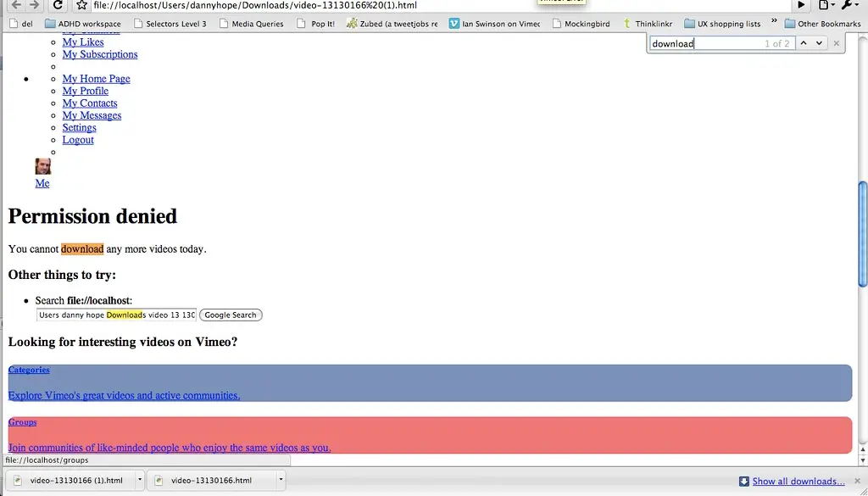
Task: Expand options for video-13130166.html download
Action: (x=281, y=480)
